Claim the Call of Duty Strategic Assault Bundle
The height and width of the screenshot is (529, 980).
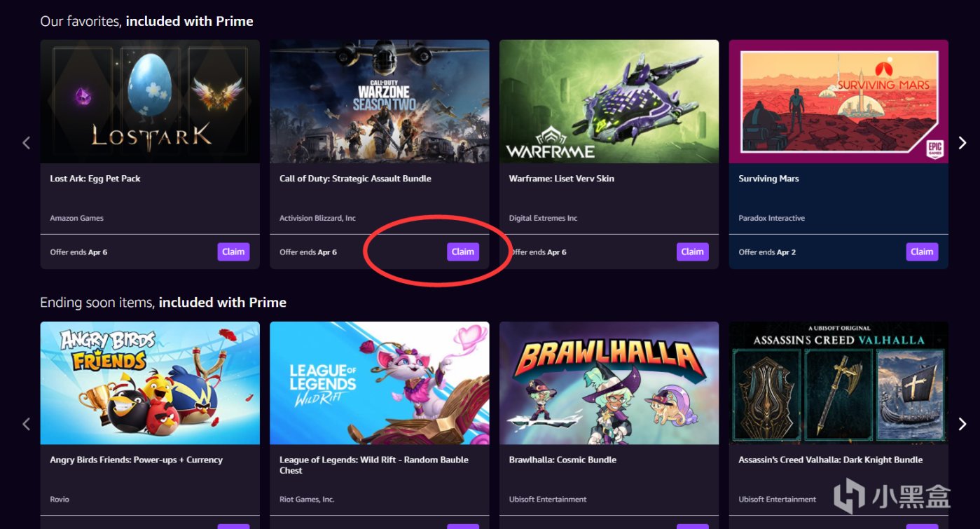[x=463, y=252]
